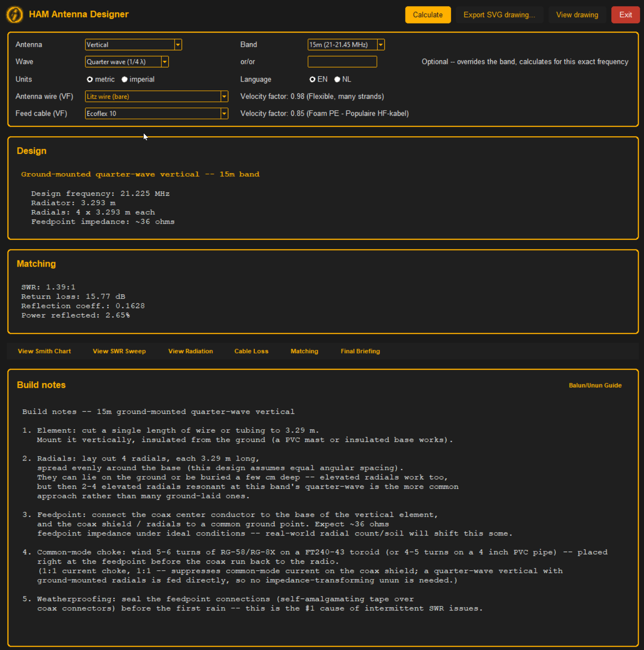Select the metric units radio button
The width and height of the screenshot is (644, 650).
pyautogui.click(x=90, y=79)
